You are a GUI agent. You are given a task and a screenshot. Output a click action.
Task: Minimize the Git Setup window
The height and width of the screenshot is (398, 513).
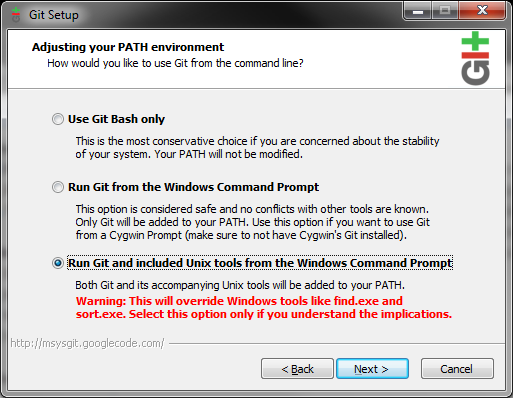tap(418, 10)
